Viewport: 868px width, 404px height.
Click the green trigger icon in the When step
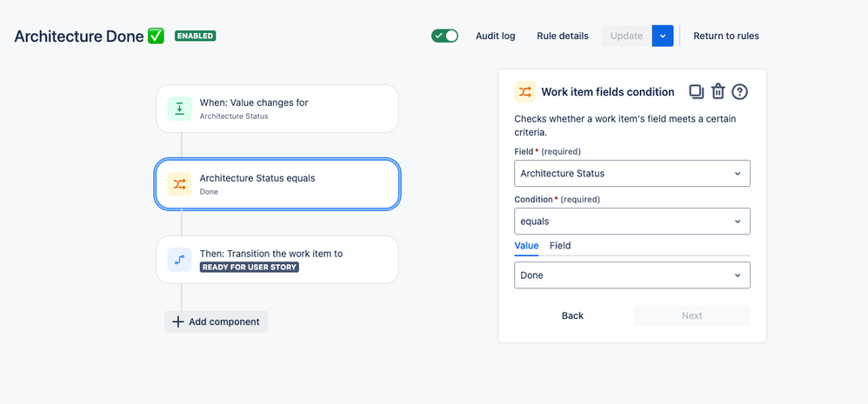coord(179,109)
